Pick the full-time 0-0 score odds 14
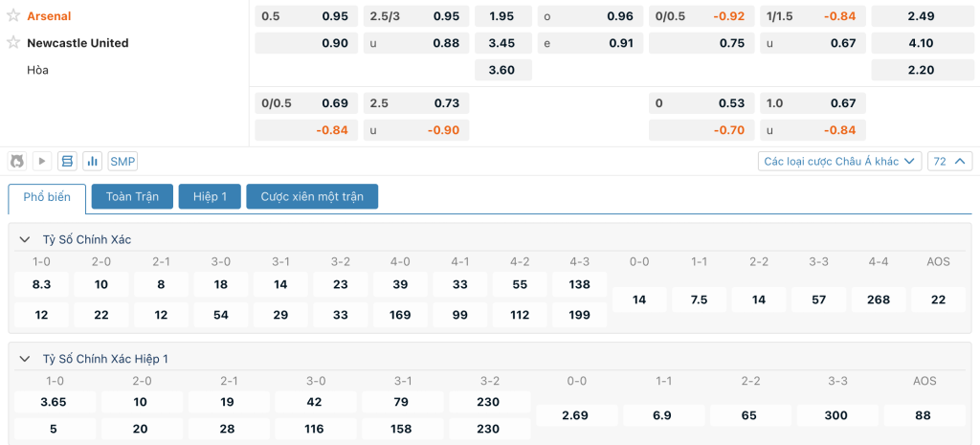 tap(639, 300)
